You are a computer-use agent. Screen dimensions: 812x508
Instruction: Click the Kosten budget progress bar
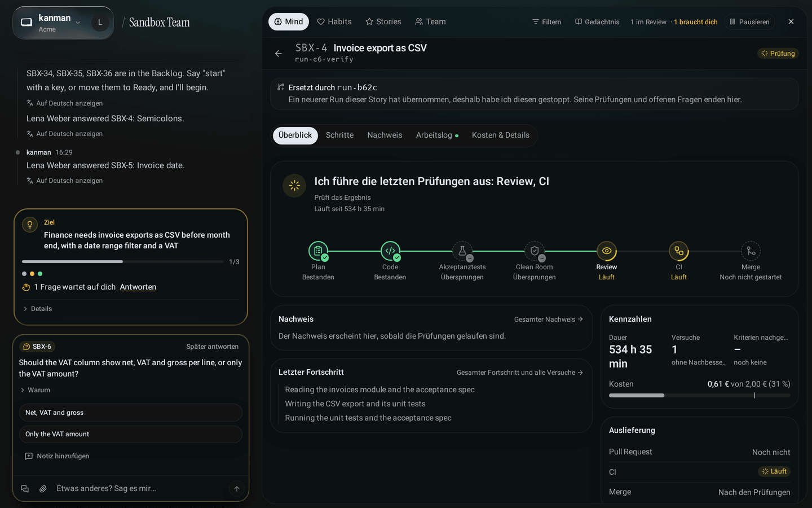(x=700, y=396)
